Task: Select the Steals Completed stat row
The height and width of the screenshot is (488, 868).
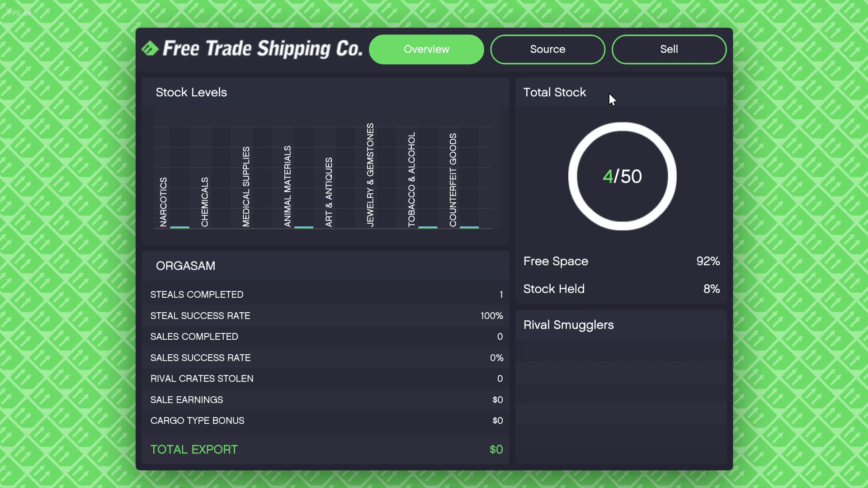Action: tap(325, 295)
